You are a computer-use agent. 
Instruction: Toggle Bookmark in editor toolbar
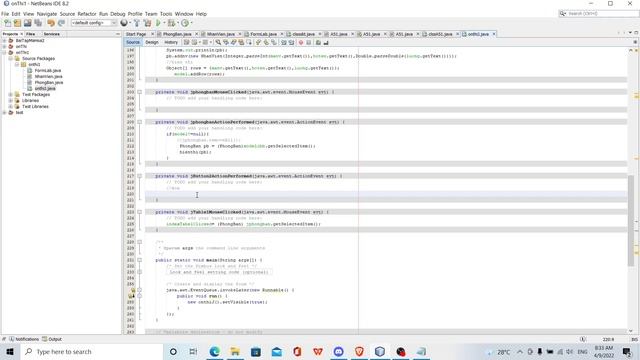(274, 42)
